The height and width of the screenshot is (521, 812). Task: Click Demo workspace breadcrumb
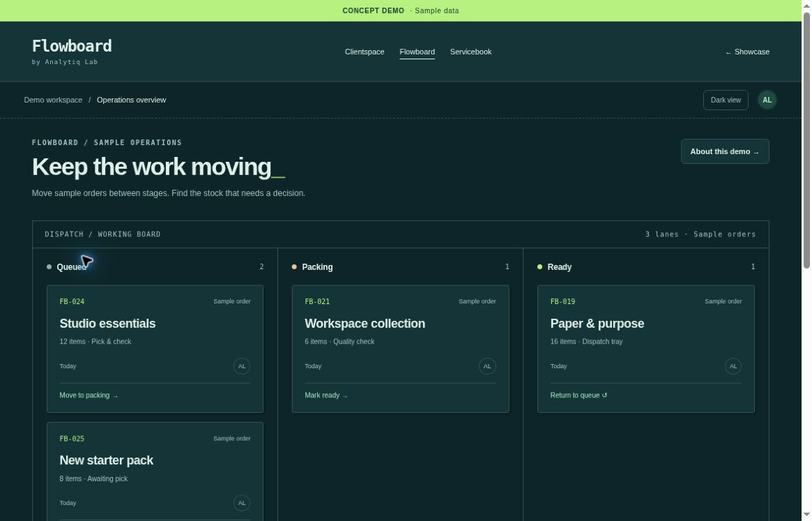53,100
